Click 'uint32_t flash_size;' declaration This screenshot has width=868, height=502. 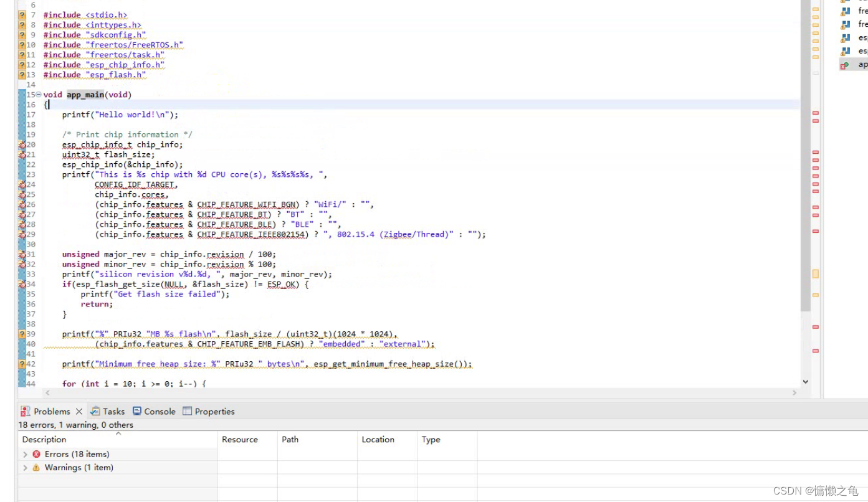tap(108, 154)
